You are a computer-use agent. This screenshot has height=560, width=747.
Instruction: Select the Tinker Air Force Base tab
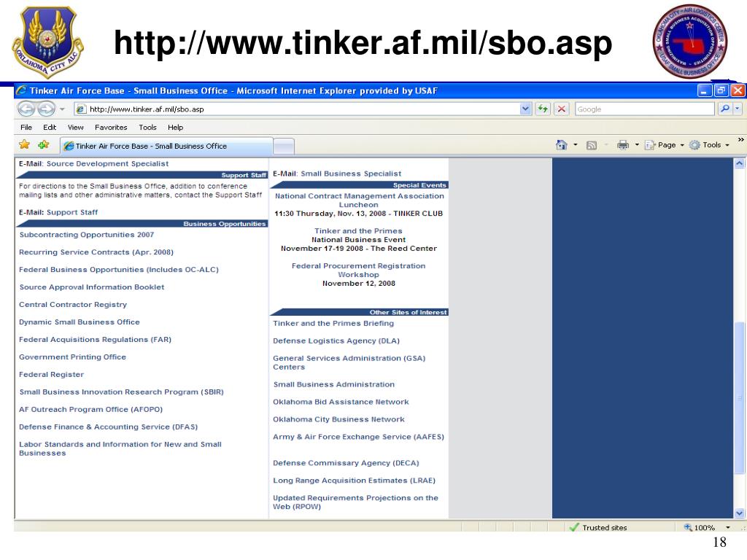click(166, 146)
